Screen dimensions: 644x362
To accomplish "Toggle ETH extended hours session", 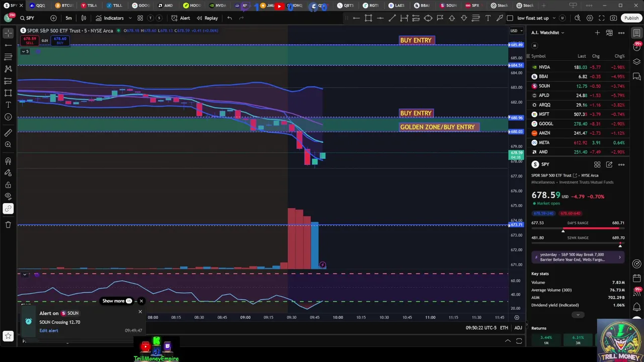I will (x=504, y=328).
